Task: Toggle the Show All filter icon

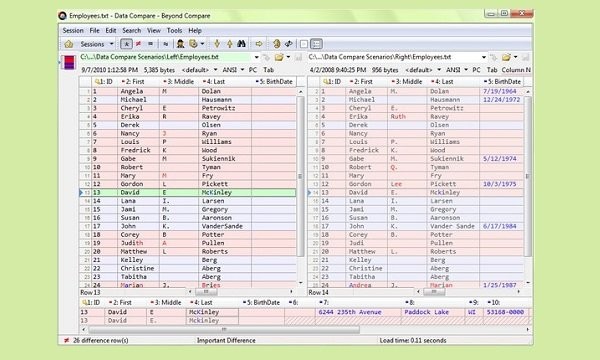Action: pyautogui.click(x=126, y=44)
